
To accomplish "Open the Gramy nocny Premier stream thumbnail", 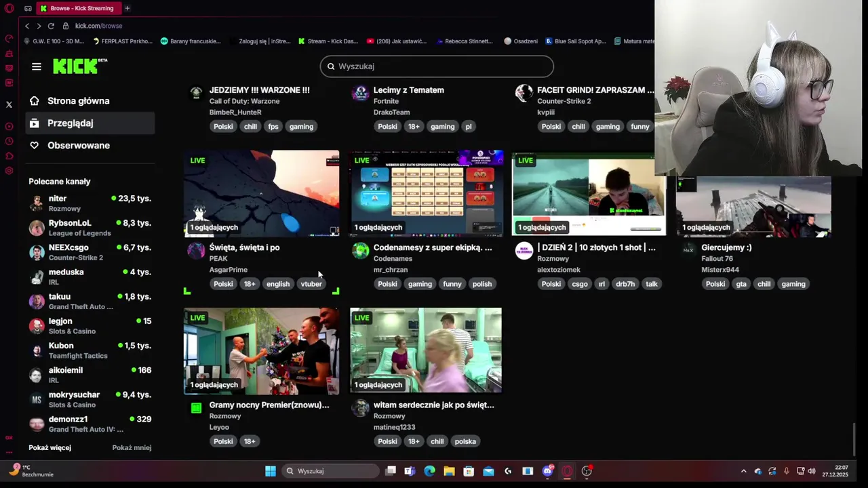I will [x=261, y=351].
